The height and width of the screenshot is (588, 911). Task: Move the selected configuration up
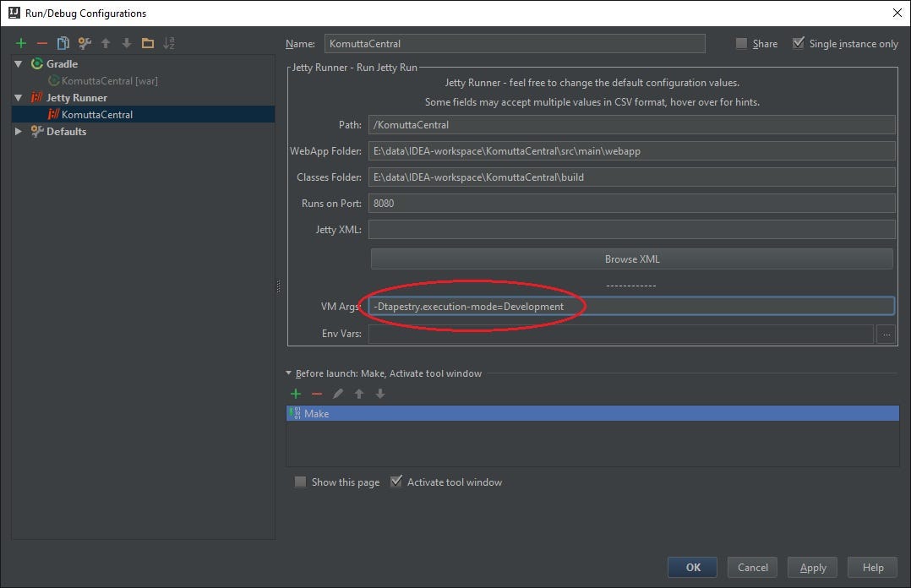tap(105, 42)
